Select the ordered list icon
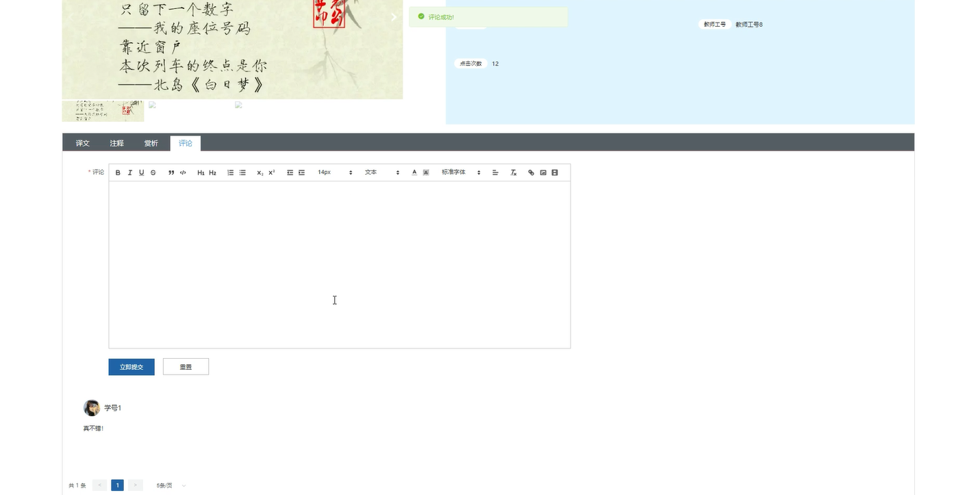Image resolution: width=980 pixels, height=495 pixels. [x=230, y=172]
